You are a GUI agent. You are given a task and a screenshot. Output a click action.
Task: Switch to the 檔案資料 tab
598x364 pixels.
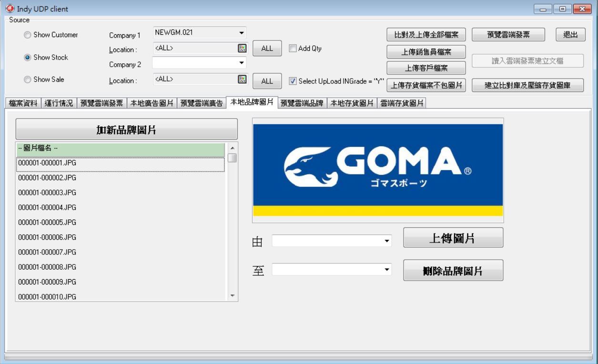pyautogui.click(x=23, y=103)
